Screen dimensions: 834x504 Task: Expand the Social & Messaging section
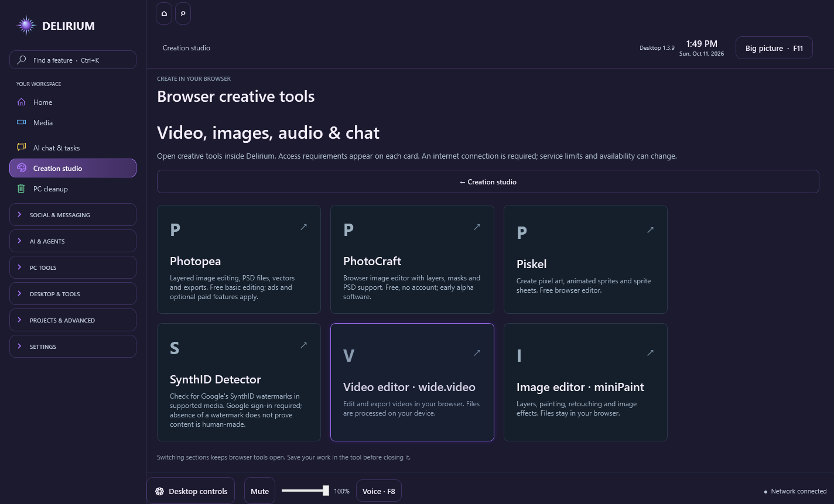[73, 215]
